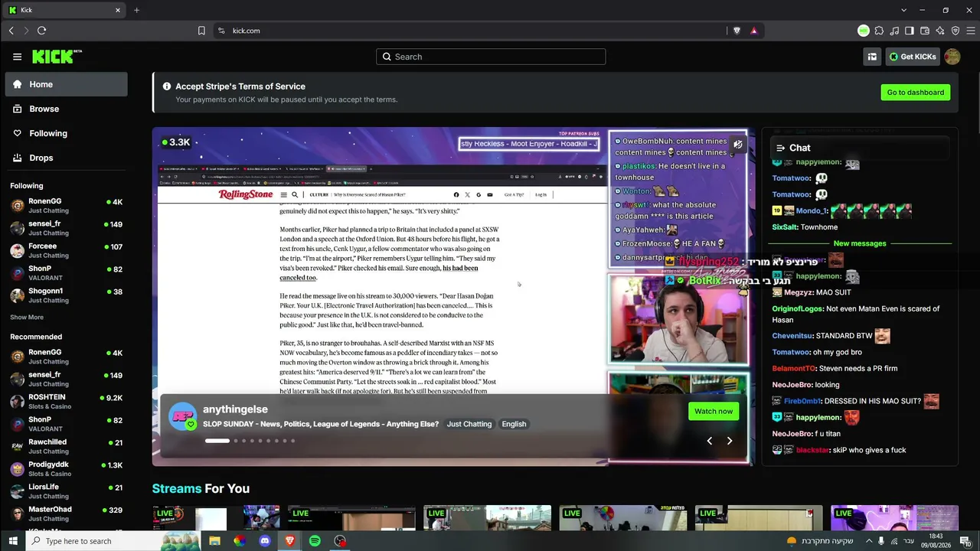Close the Kick browser tab
The width and height of the screenshot is (980, 551).
point(118,10)
